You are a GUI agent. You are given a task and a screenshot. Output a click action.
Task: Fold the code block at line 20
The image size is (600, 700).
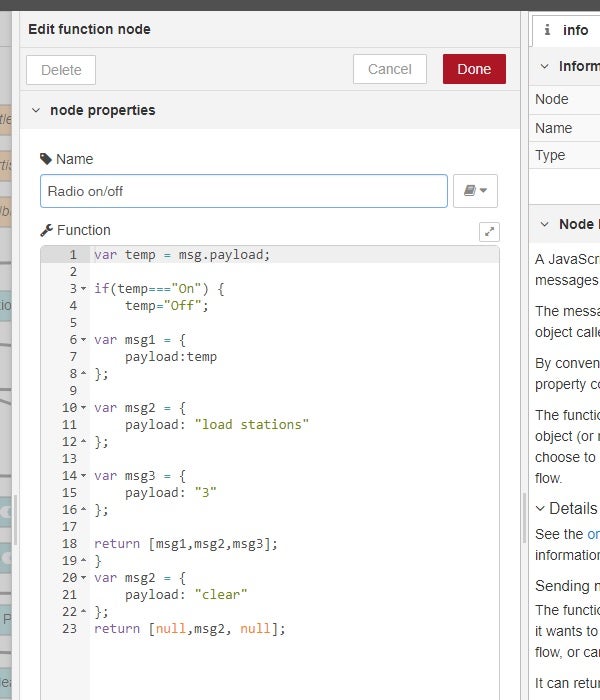click(x=83, y=578)
